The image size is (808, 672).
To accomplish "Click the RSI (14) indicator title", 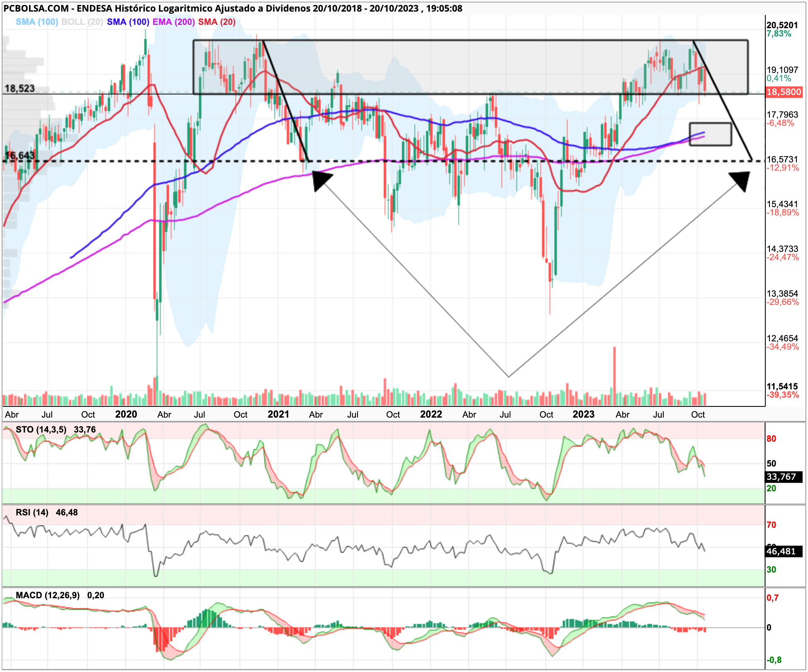I will tap(32, 512).
